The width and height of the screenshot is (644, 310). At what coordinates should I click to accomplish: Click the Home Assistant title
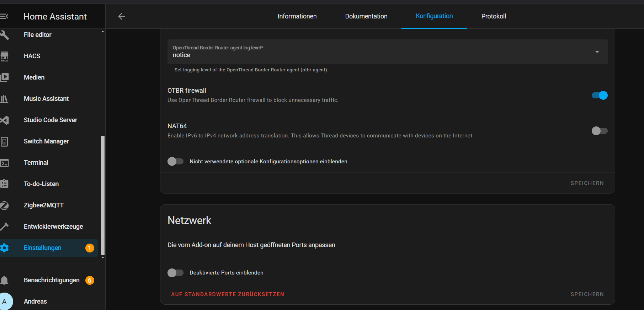pyautogui.click(x=55, y=17)
